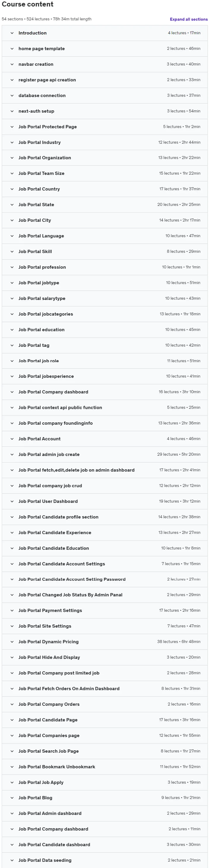The height and width of the screenshot is (868, 209).
Task: Click chevron for Job Portal User Dashboard
Action: [12, 501]
